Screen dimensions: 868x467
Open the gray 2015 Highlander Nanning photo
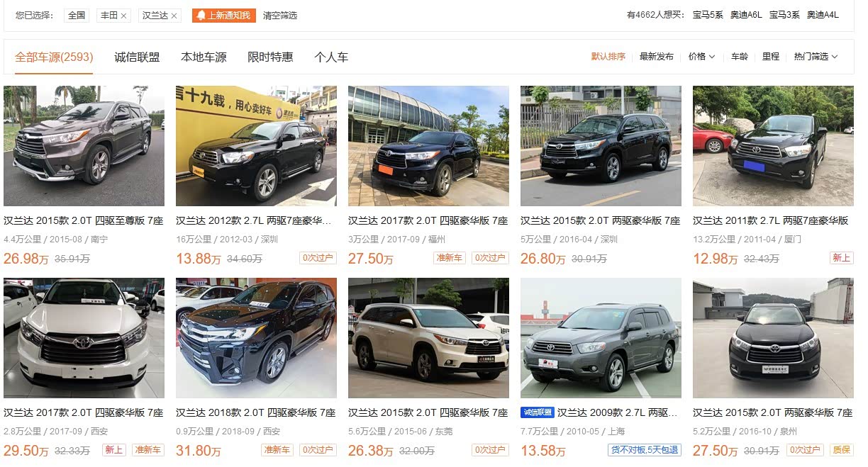tap(84, 146)
